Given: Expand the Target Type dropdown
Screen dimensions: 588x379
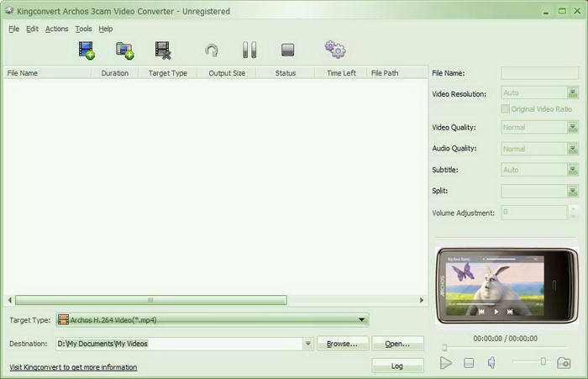Looking at the screenshot, I should (x=362, y=319).
